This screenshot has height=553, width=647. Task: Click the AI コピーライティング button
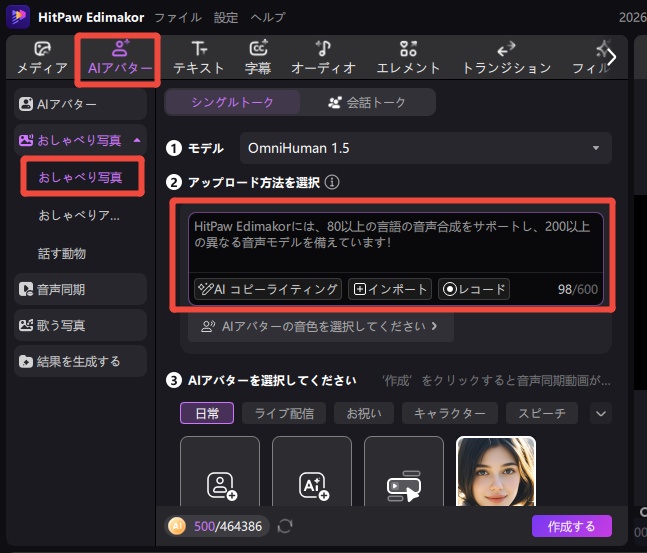tap(268, 289)
